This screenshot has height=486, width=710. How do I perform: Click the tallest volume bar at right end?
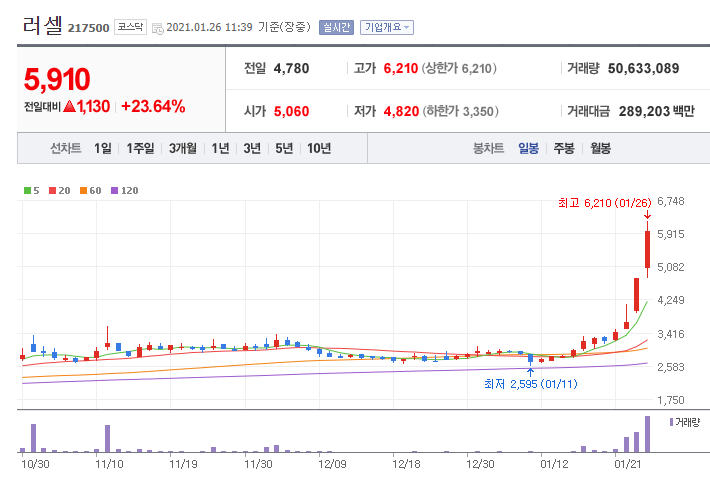648,434
